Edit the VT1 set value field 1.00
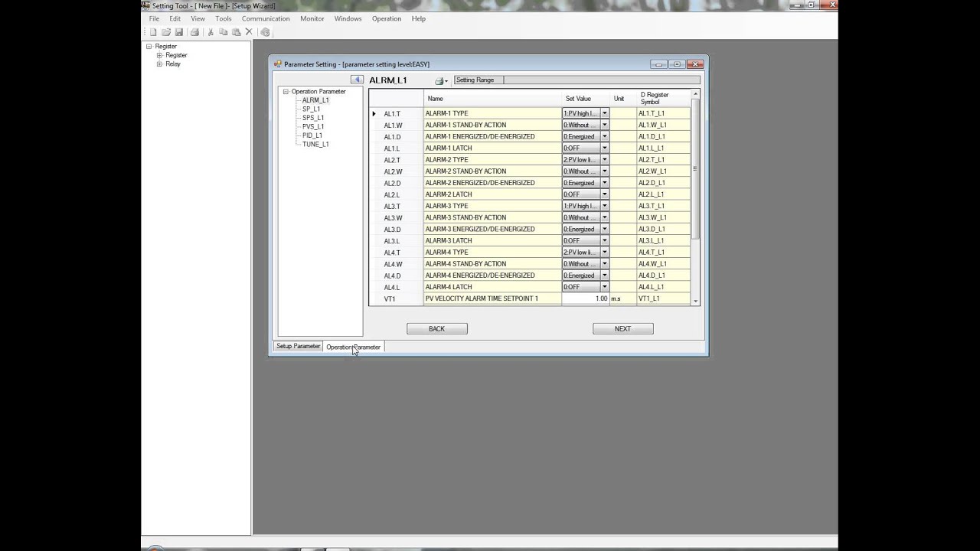Image resolution: width=980 pixels, height=551 pixels. (x=585, y=298)
